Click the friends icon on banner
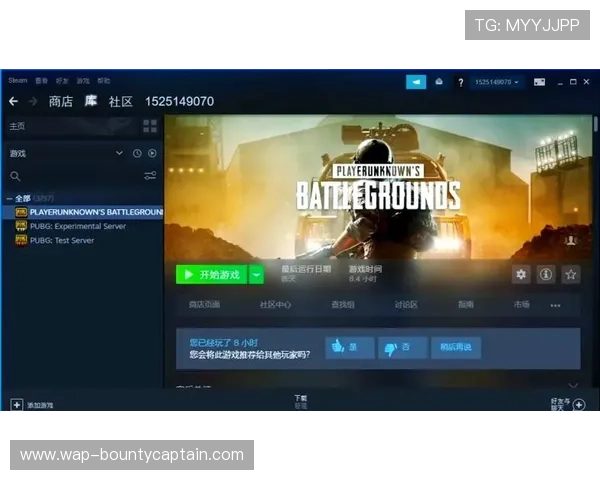Image resolution: width=600 pixels, height=480 pixels. 571,240
